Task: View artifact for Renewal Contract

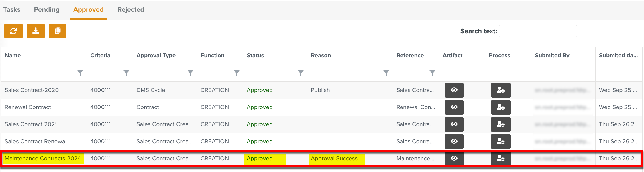Action: point(454,107)
